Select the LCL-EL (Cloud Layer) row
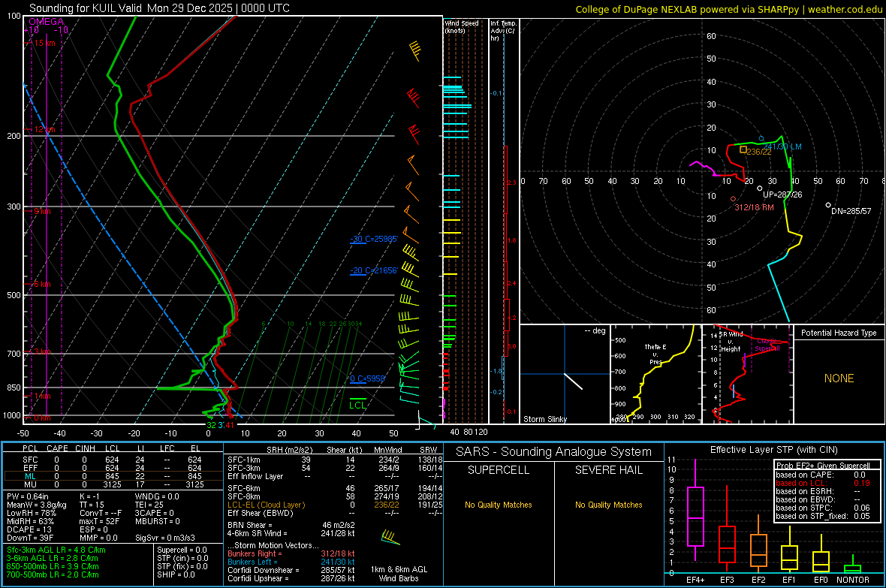This screenshot has width=886, height=588. click(x=335, y=505)
